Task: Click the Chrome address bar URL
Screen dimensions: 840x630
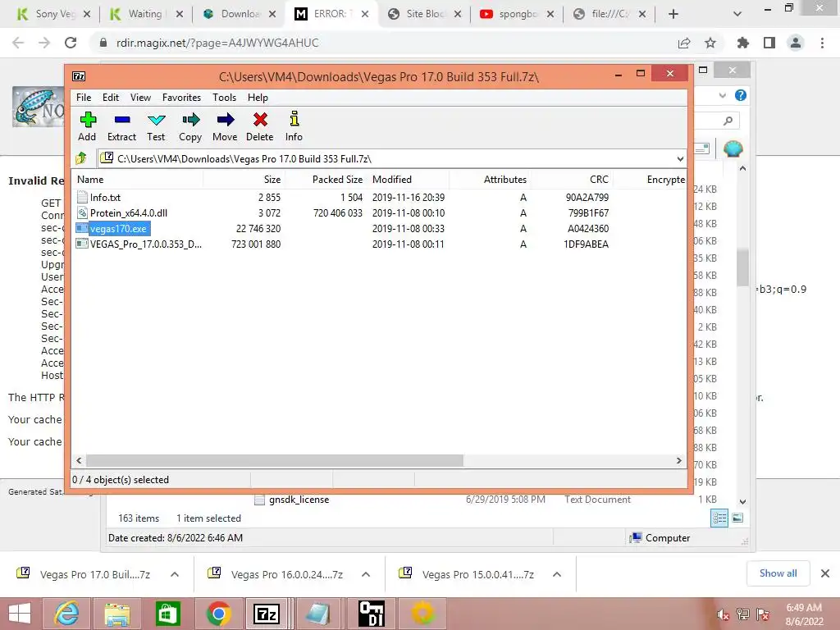Action: (217, 43)
